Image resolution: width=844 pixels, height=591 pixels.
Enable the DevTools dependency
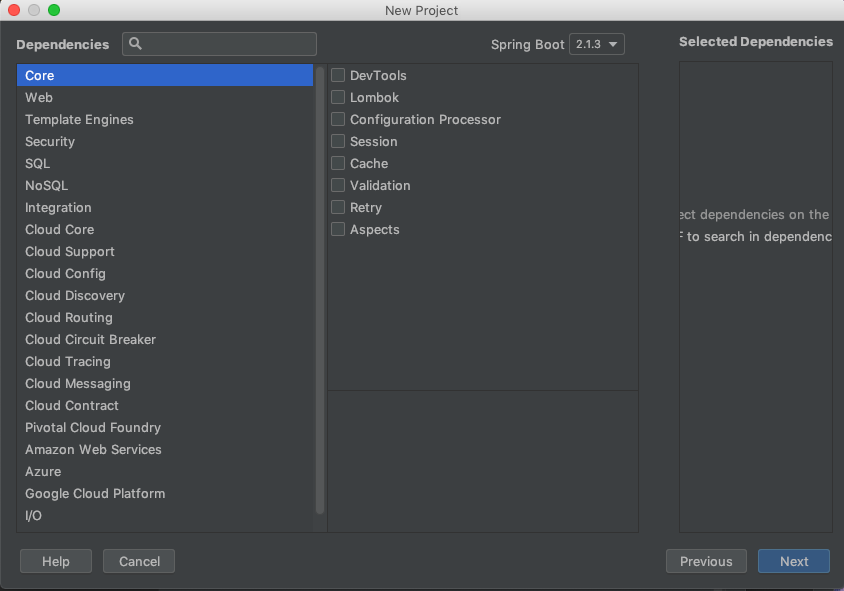(x=337, y=75)
